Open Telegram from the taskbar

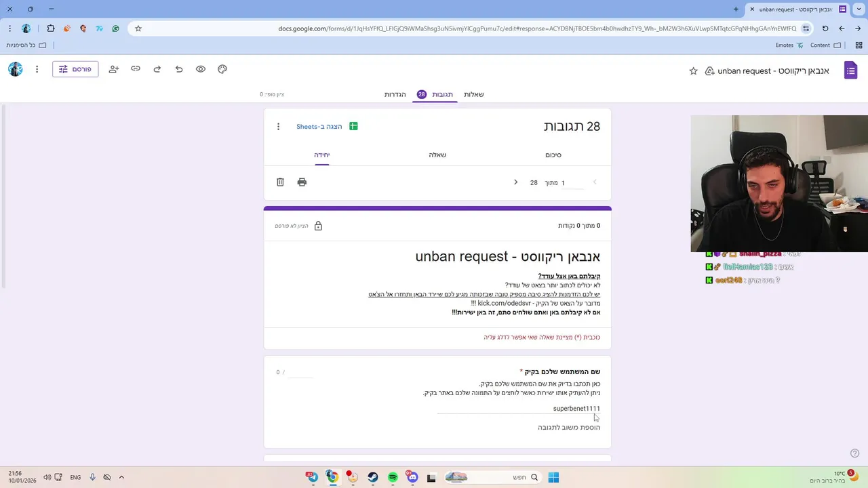[x=312, y=477]
